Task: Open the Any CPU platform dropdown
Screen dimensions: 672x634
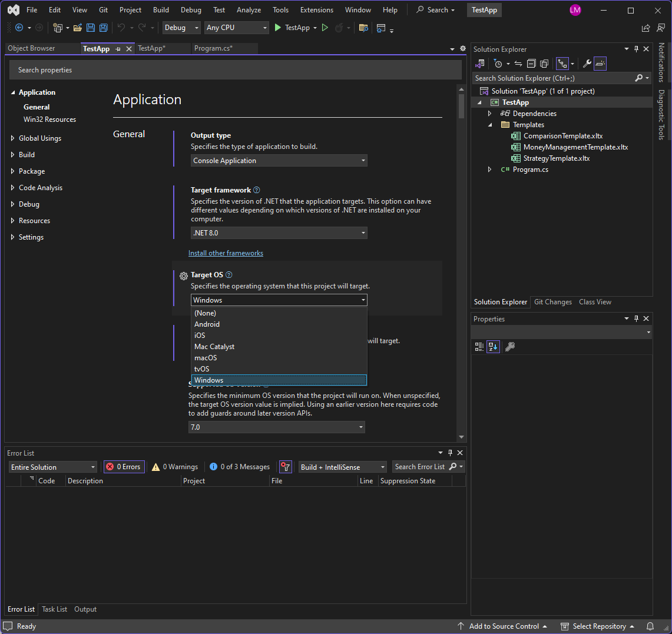Action: click(237, 28)
